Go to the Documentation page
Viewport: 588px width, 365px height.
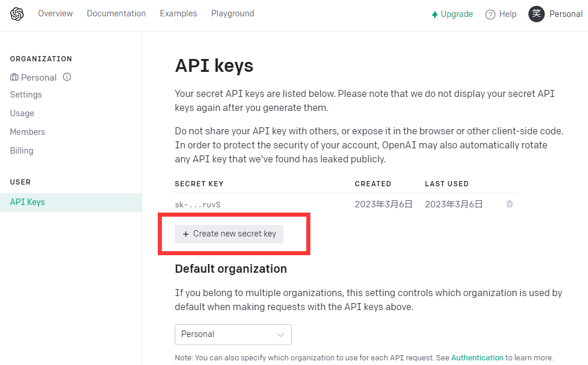(116, 13)
